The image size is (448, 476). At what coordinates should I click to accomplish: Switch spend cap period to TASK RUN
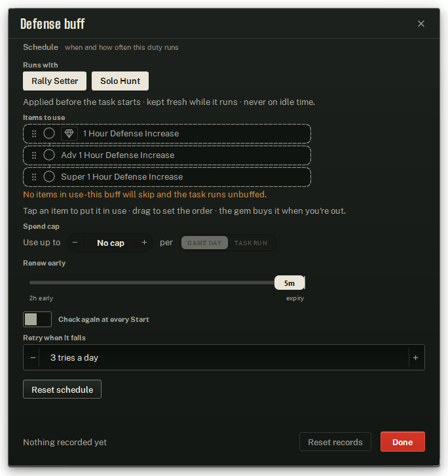click(x=251, y=243)
